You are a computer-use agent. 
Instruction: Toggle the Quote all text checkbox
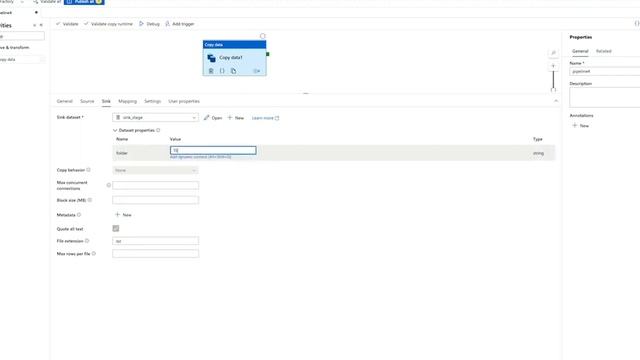click(x=116, y=229)
